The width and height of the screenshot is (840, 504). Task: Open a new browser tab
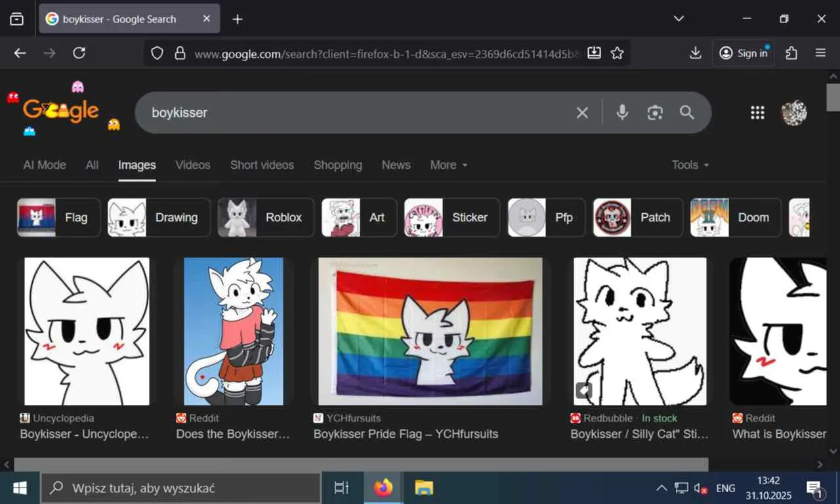point(238,19)
